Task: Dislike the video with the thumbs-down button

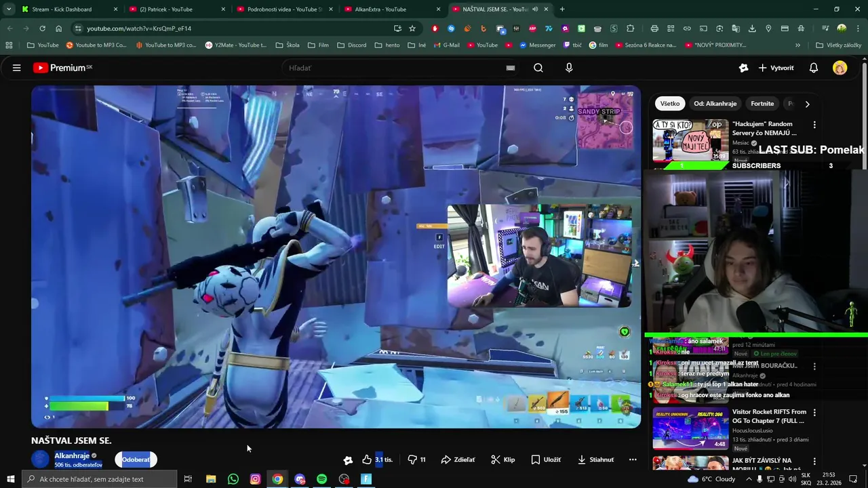Action: [x=416, y=460]
